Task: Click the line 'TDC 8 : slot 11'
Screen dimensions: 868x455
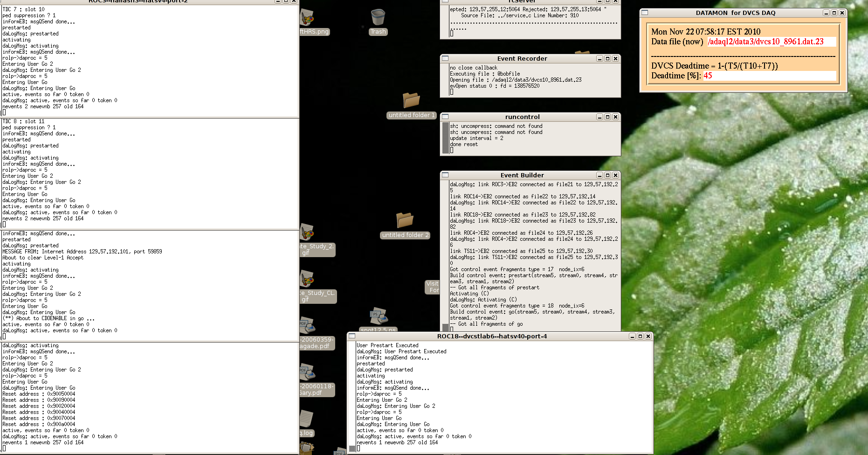Action: click(x=24, y=121)
